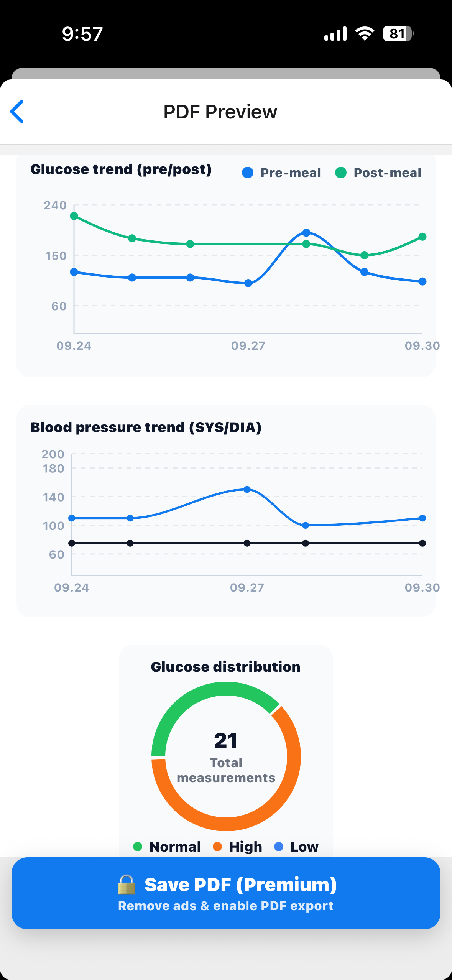Tap the first post-meal glucose point on 09.24
The width and height of the screenshot is (452, 980).
pos(74,216)
